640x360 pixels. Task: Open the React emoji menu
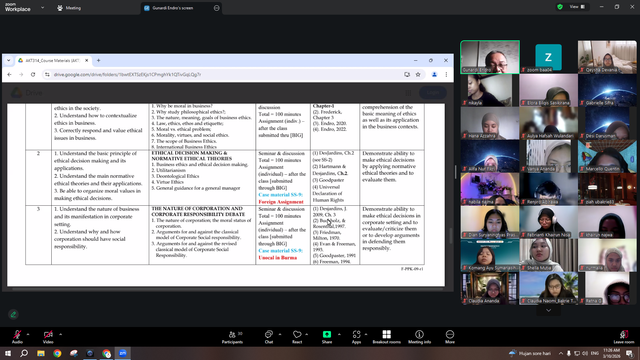point(297,337)
